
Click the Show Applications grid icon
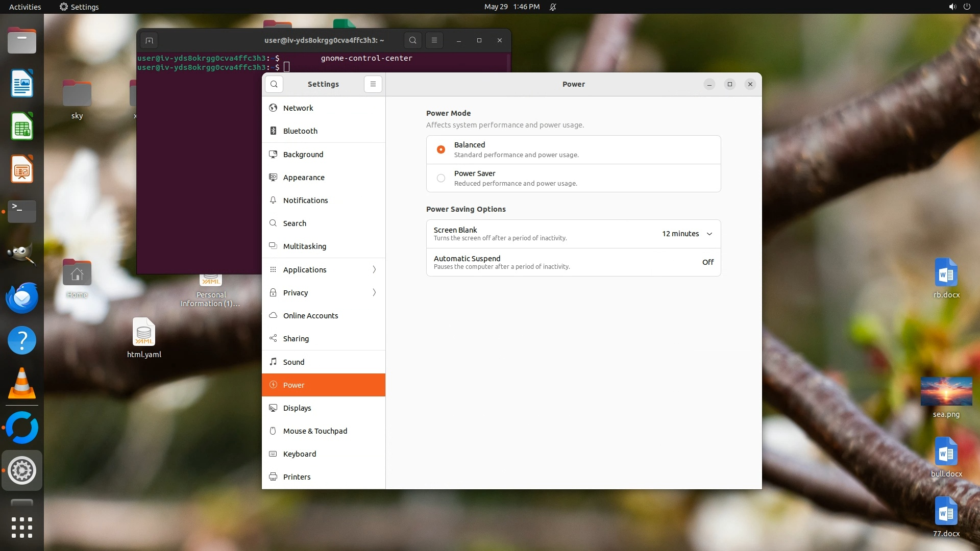[22, 527]
